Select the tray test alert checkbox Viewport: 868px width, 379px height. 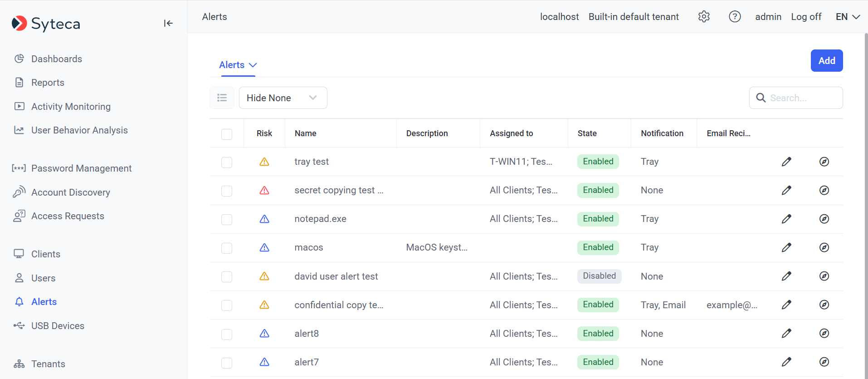pos(227,162)
